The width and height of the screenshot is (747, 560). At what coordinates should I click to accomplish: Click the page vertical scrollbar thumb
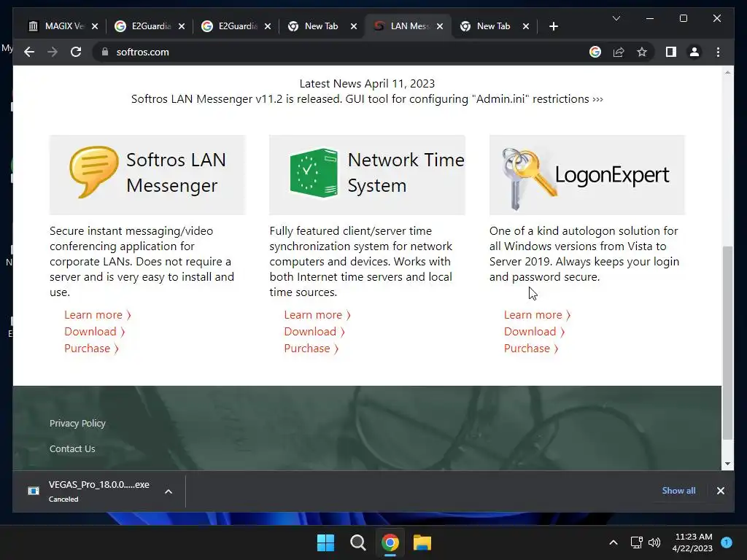727,343
